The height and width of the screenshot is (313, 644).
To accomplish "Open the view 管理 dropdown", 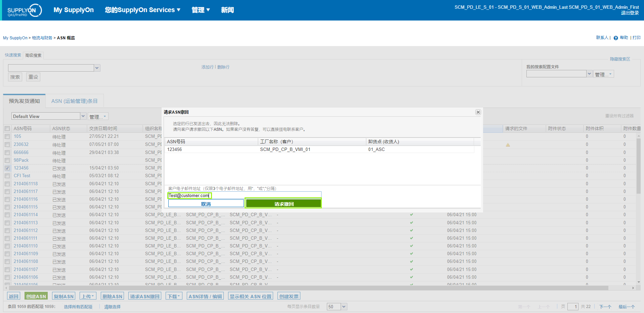I will 98,116.
